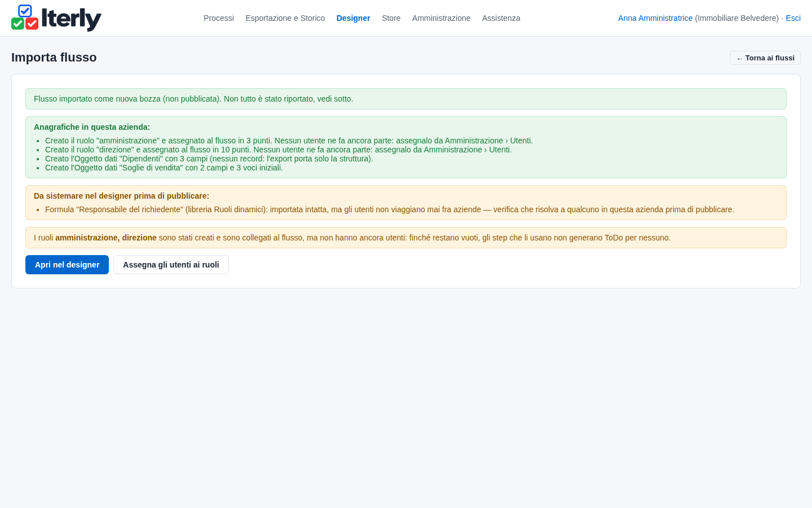The image size is (812, 508).
Task: Open Anna Amministratrice profile link
Action: click(655, 18)
